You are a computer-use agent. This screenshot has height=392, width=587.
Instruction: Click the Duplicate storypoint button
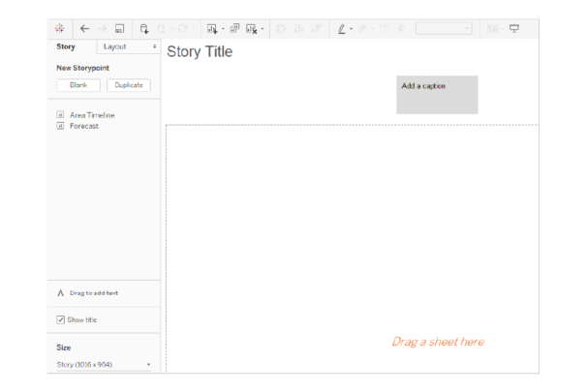128,85
